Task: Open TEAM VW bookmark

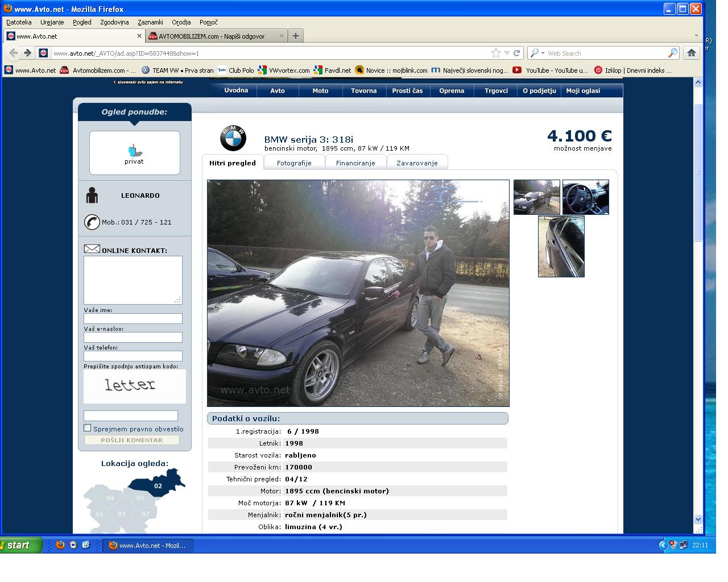Action: point(177,70)
